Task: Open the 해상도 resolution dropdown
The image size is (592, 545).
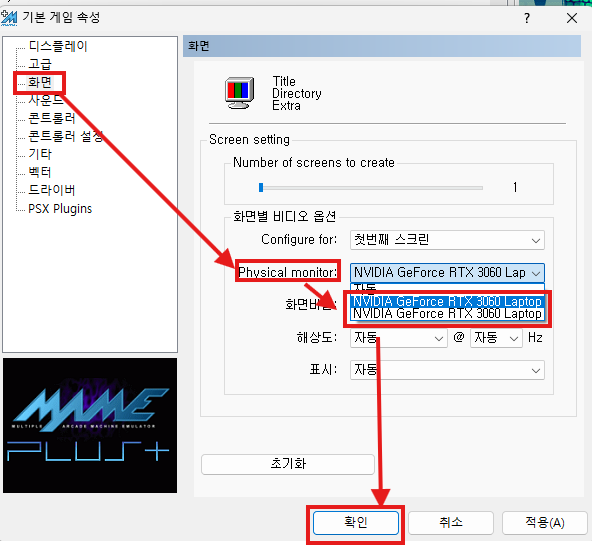Action: pyautogui.click(x=399, y=338)
